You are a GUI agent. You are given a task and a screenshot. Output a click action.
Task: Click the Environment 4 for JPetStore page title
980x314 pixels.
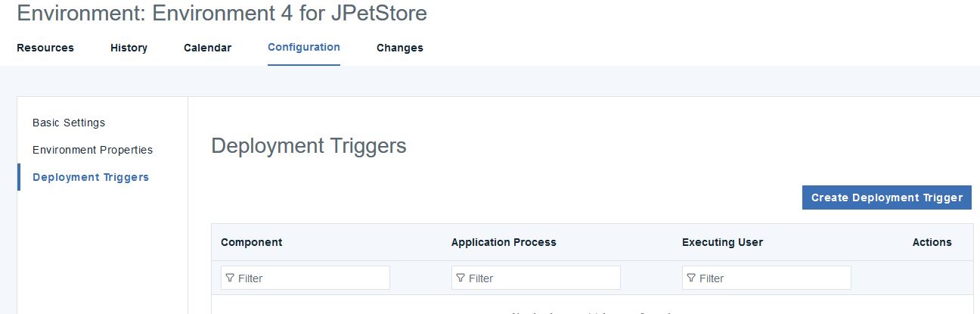[222, 13]
